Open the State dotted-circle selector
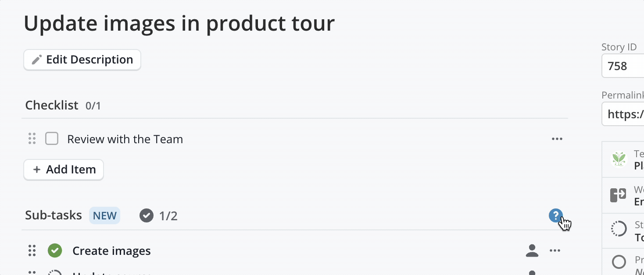 pos(619,229)
